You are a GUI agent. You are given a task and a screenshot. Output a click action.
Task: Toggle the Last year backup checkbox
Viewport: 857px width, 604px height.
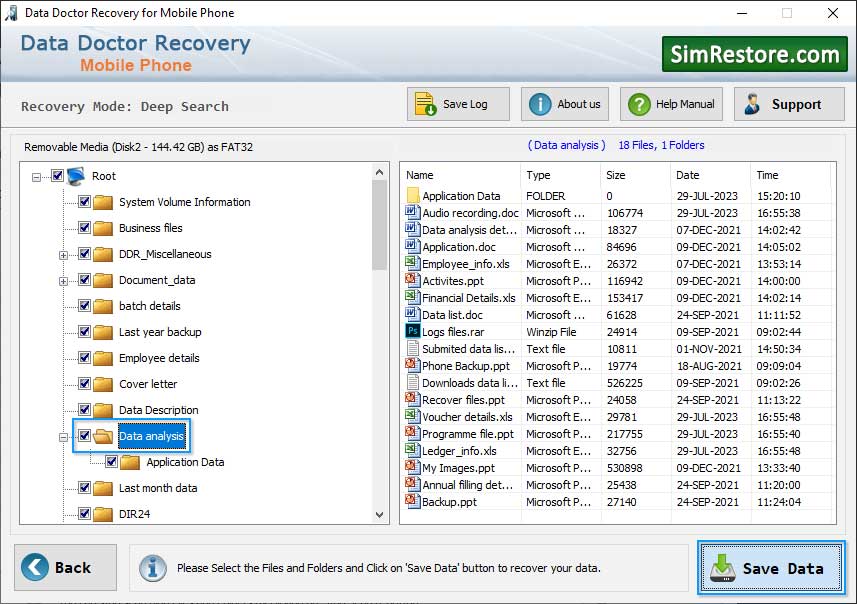tap(84, 331)
